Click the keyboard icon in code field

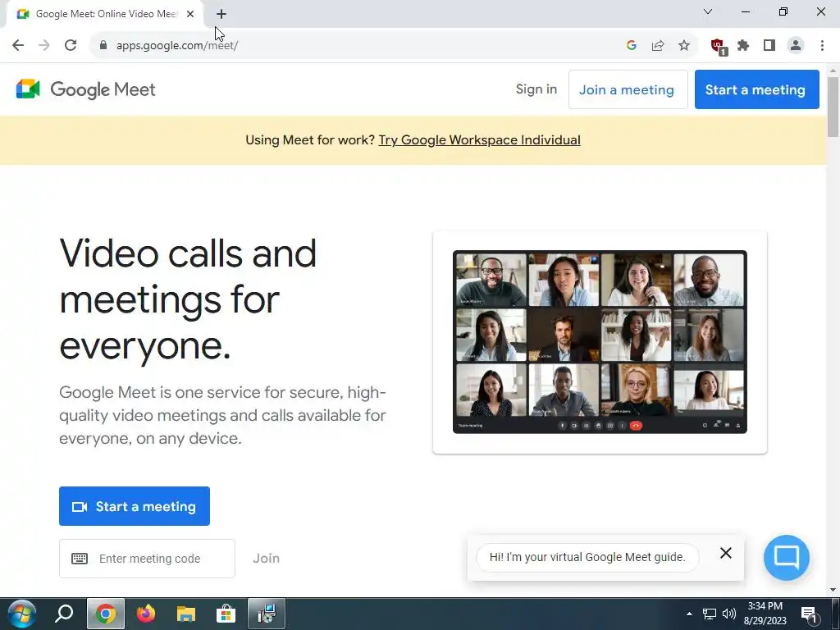[x=80, y=559]
